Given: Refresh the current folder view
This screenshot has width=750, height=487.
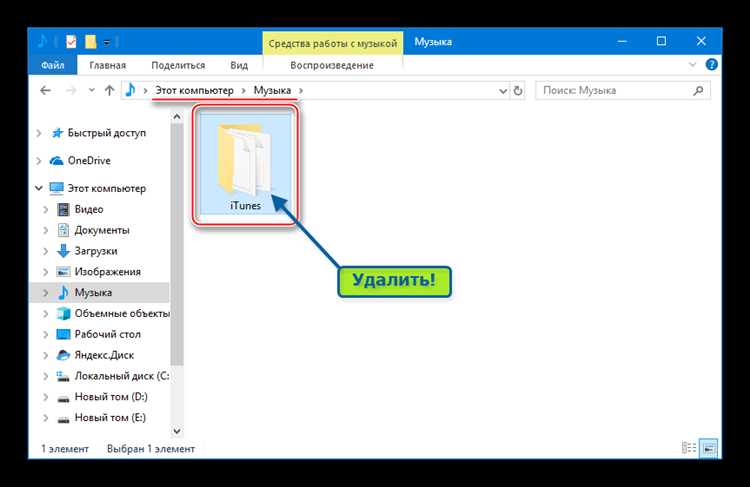Looking at the screenshot, I should pyautogui.click(x=518, y=90).
